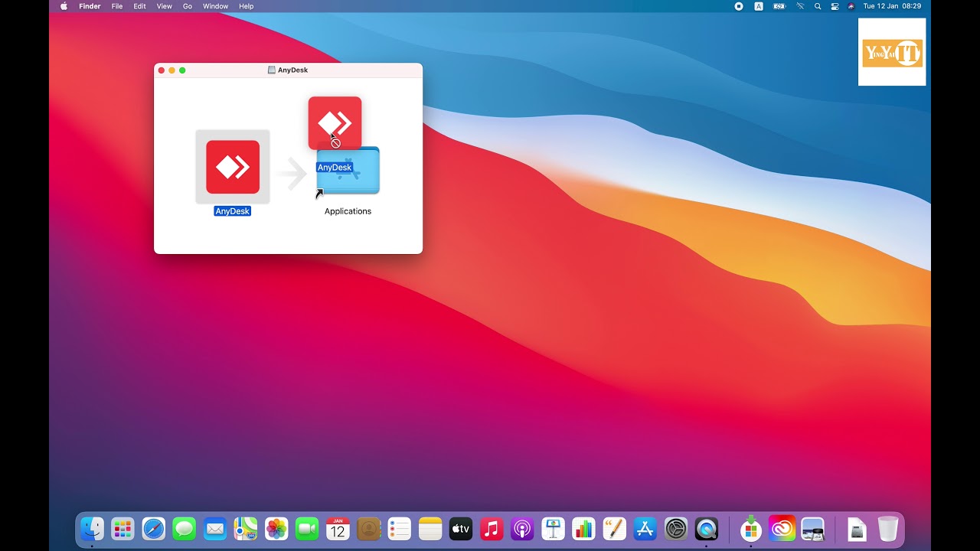The image size is (980, 551).
Task: Open Music from the Dock
Action: (492, 529)
